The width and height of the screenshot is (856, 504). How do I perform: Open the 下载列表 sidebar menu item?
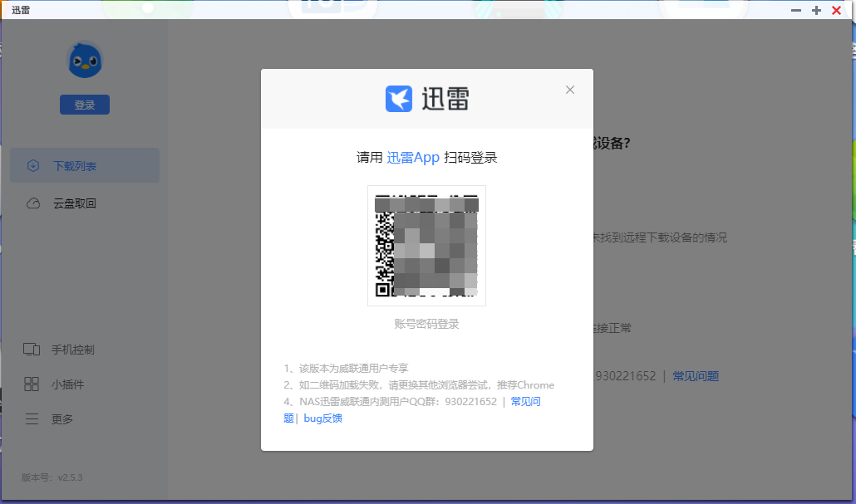(x=75, y=166)
